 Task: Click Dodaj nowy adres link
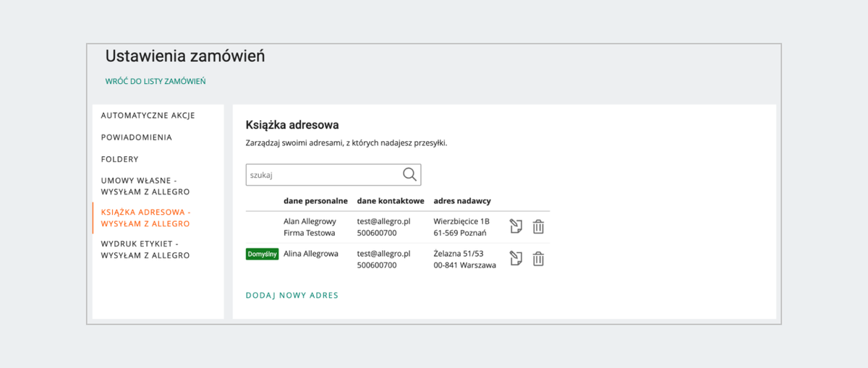pyautogui.click(x=292, y=295)
